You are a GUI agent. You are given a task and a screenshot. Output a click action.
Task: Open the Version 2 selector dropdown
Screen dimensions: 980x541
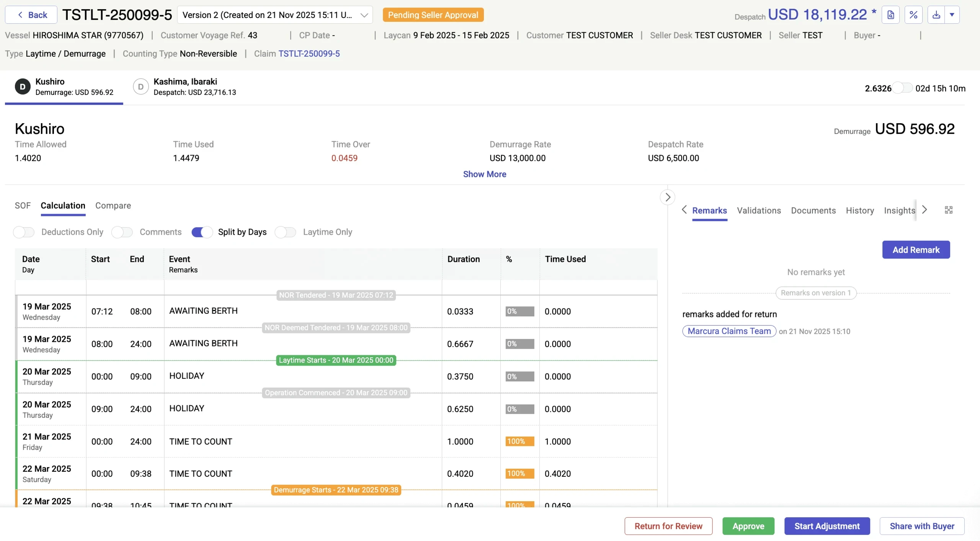tap(275, 15)
